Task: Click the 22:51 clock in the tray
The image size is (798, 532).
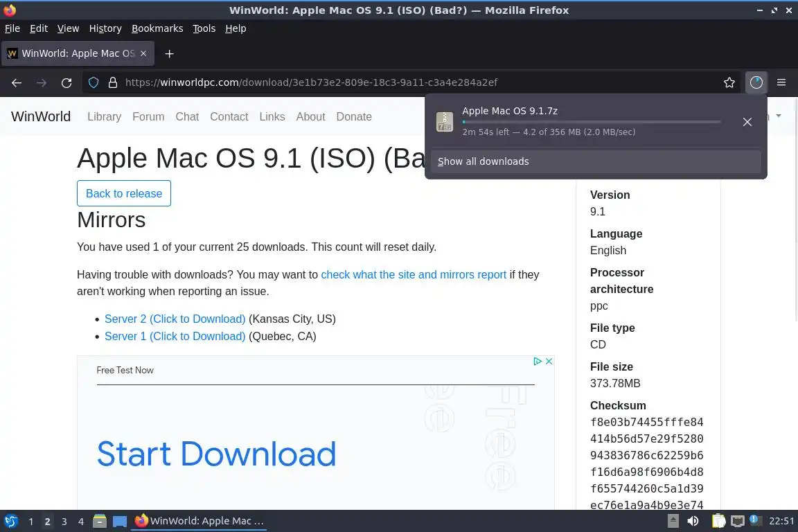Action: (781, 521)
